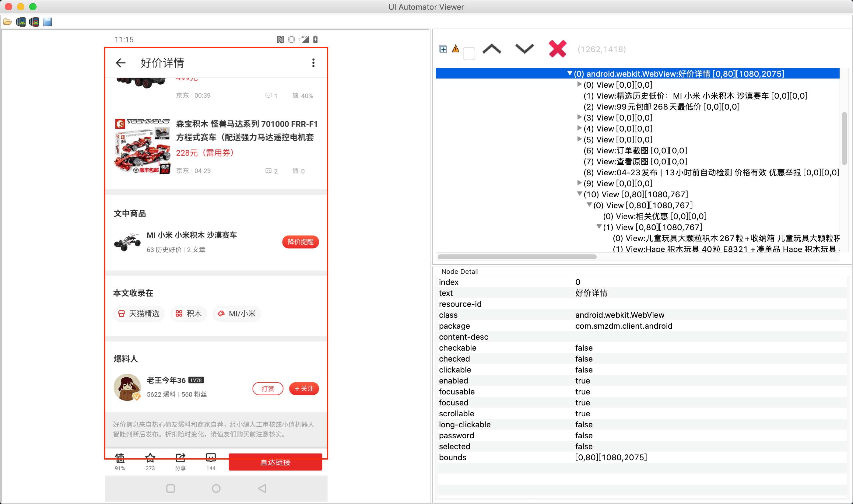The image size is (853, 504).
Task: Click the scrollable row value true
Action: coord(583,414)
